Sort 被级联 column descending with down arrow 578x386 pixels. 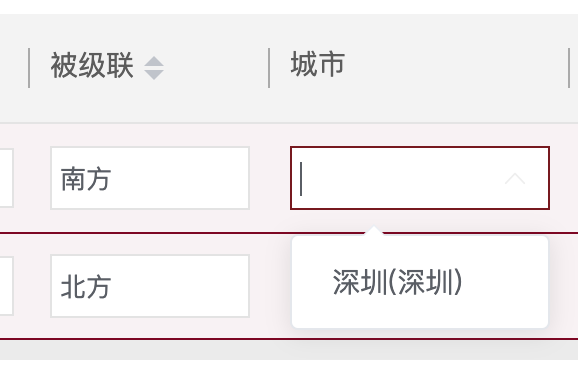coord(154,74)
